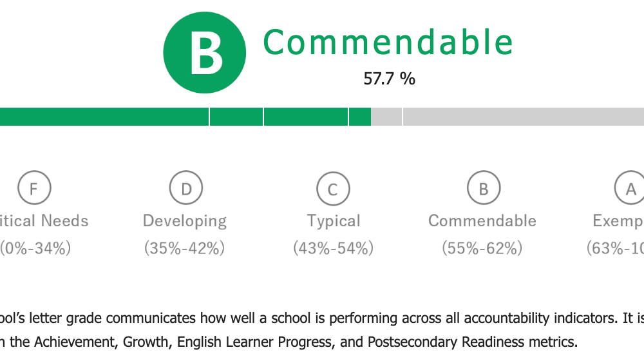
Task: Click the gray Commendable label under B
Action: 482,221
